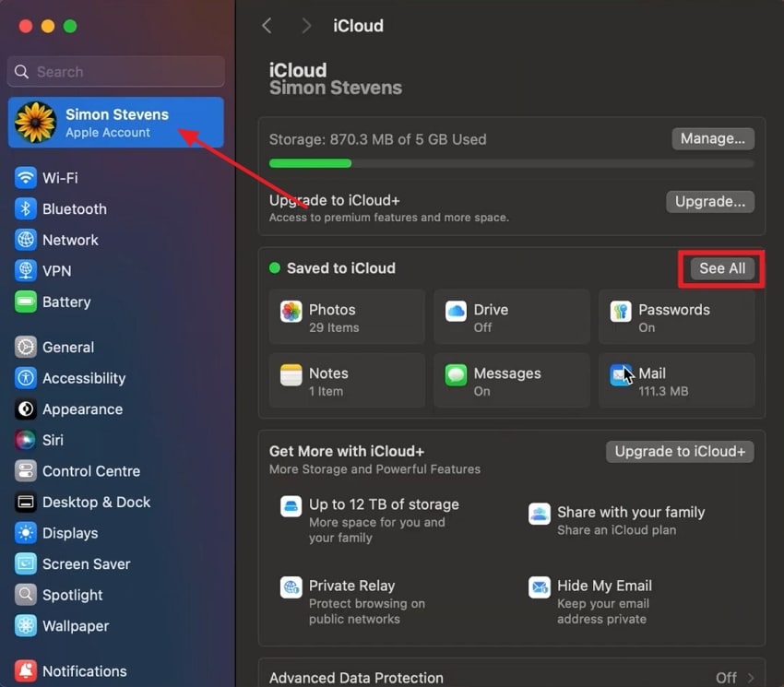Navigate forward with the forward chevron
This screenshot has height=687, width=784.
pos(307,26)
